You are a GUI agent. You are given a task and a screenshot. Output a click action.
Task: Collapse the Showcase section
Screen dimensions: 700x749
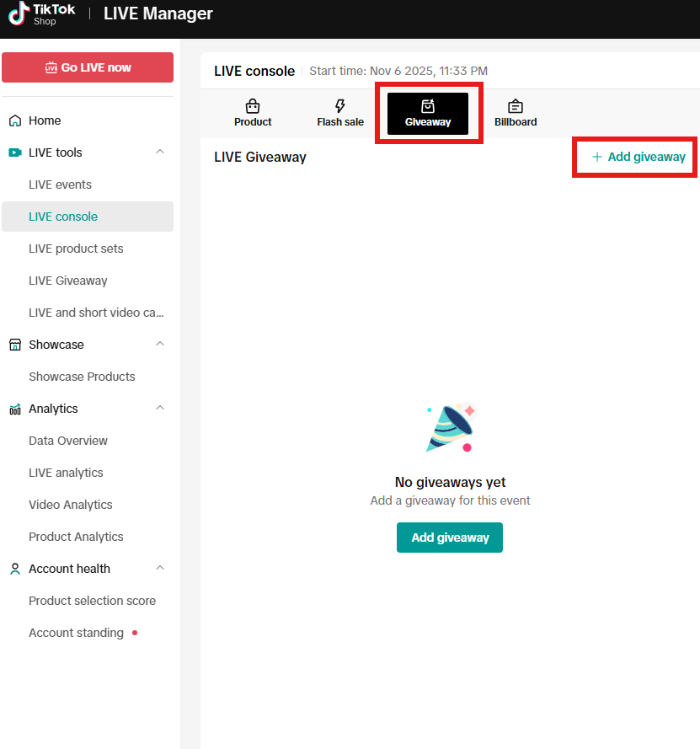160,345
